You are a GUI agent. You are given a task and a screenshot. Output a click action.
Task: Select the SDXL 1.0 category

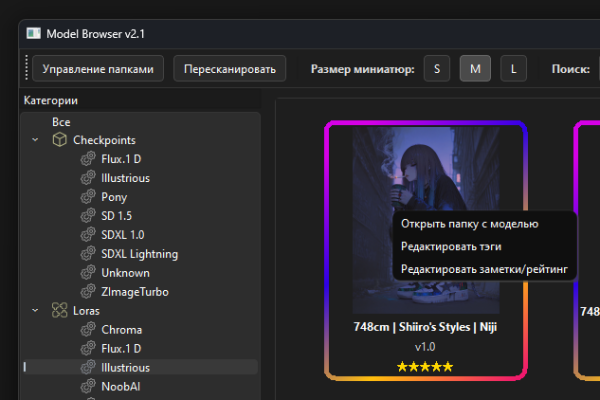tap(122, 235)
